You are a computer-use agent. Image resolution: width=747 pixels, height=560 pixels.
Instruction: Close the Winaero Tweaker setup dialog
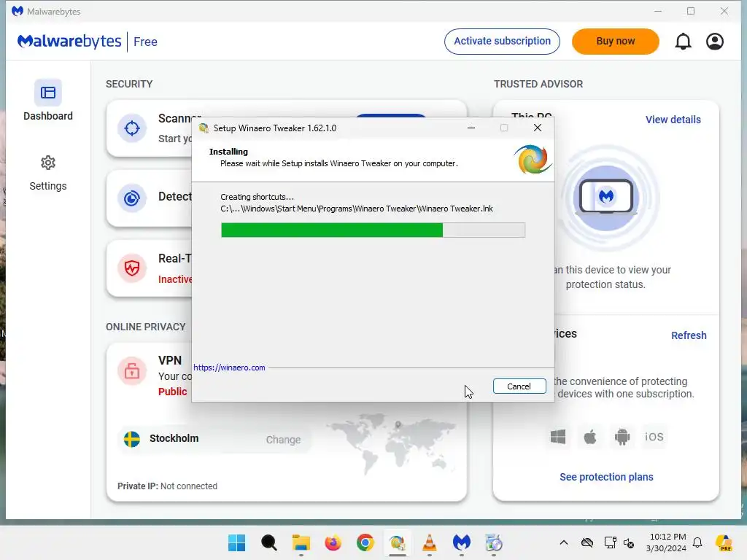[x=538, y=128]
